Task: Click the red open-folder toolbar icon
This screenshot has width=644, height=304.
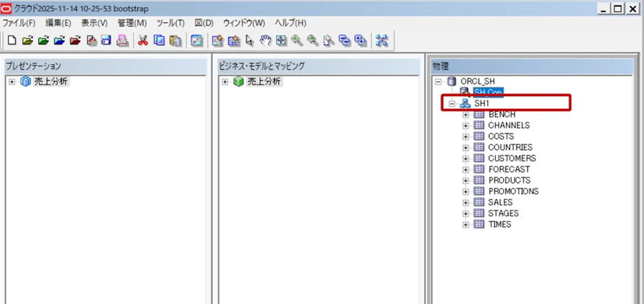Action: (x=75, y=41)
